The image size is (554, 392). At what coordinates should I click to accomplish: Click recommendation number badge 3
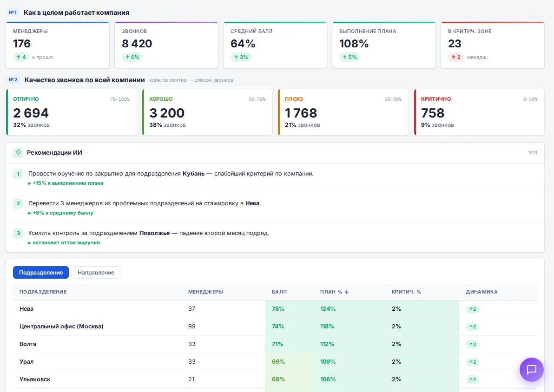coord(19,233)
